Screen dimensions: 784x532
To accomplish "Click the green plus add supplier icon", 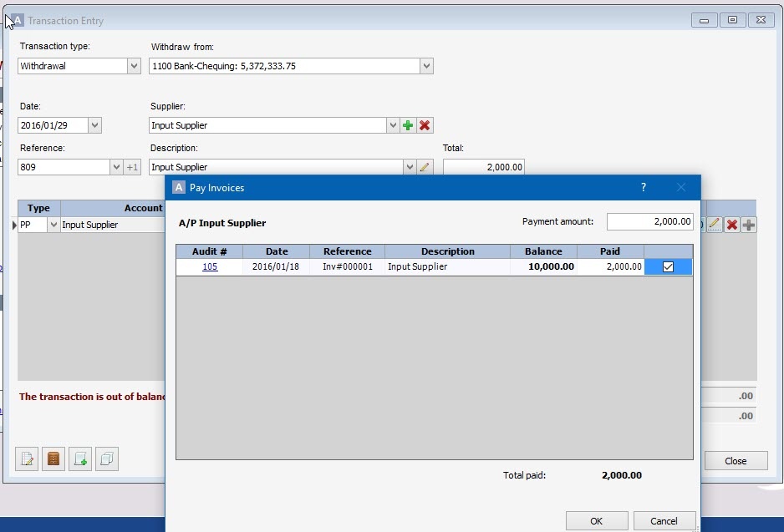I will (x=408, y=125).
